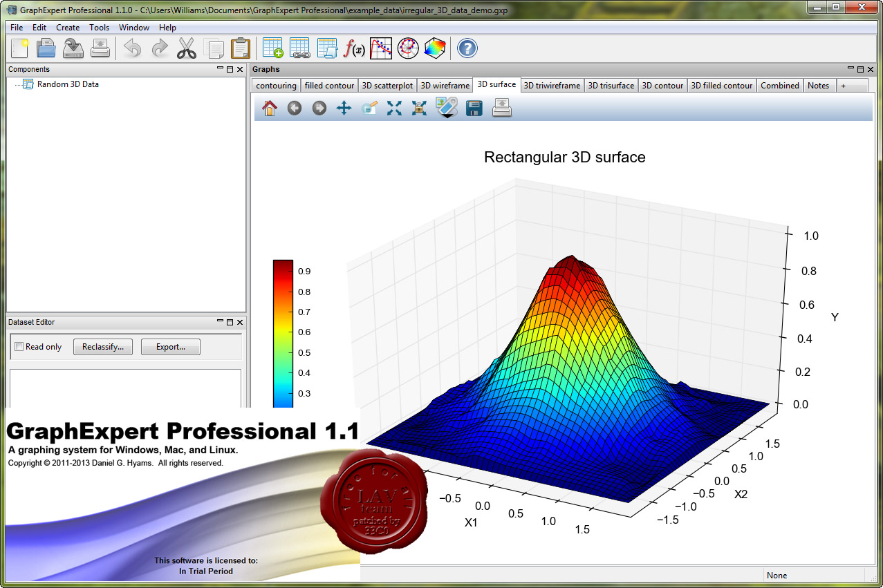Switch to the 3D scatterplot tab
The width and height of the screenshot is (883, 588).
(x=387, y=86)
